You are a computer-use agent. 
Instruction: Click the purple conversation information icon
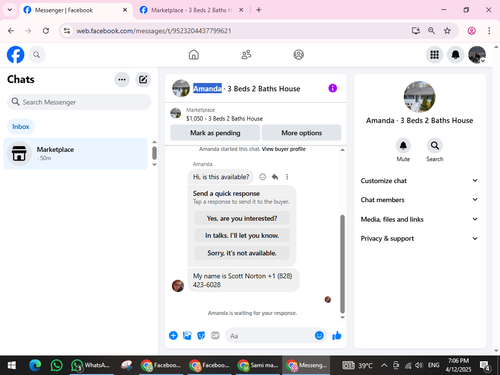point(333,88)
